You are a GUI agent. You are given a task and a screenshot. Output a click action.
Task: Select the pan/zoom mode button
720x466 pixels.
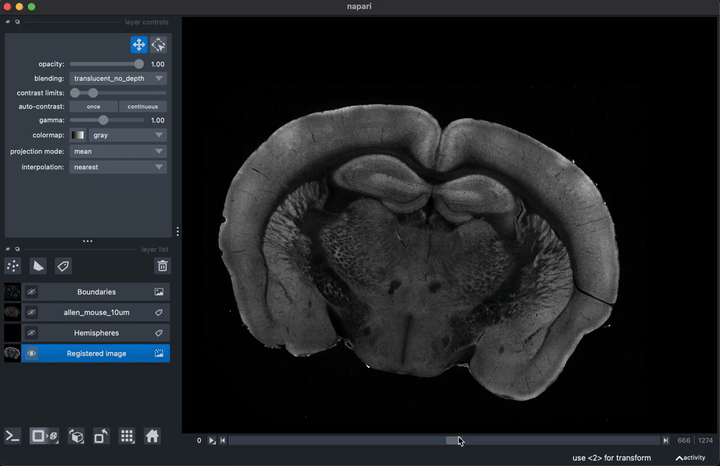pyautogui.click(x=139, y=44)
